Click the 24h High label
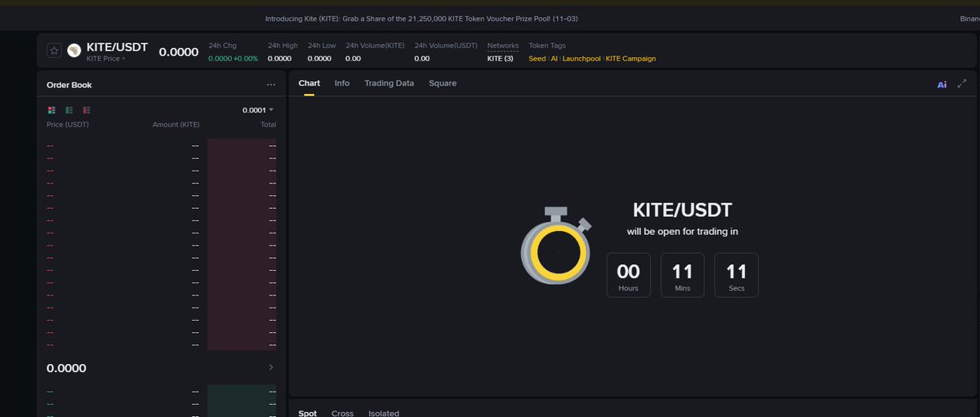Viewport: 980px width, 417px height. tap(281, 46)
